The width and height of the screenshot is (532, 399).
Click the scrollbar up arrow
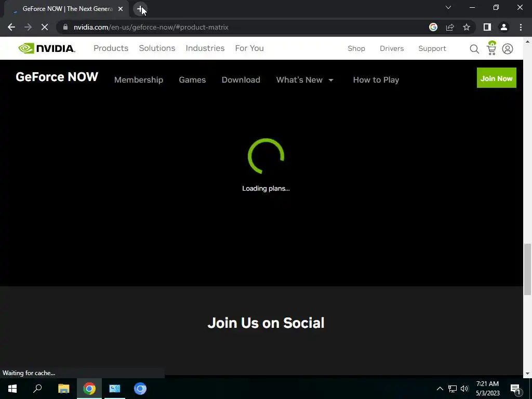528,42
